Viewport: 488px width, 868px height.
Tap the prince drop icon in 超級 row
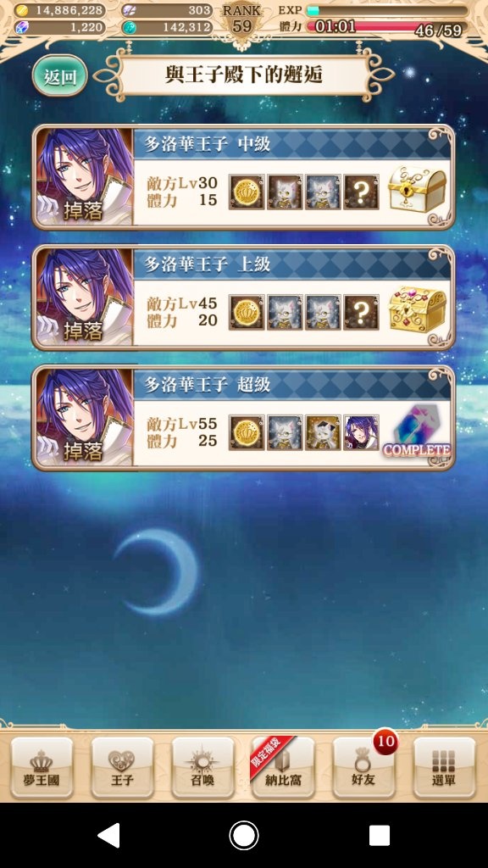(x=361, y=432)
